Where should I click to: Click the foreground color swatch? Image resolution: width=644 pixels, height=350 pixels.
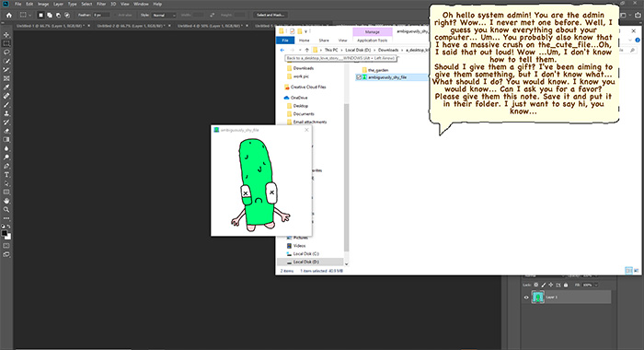[x=5, y=233]
